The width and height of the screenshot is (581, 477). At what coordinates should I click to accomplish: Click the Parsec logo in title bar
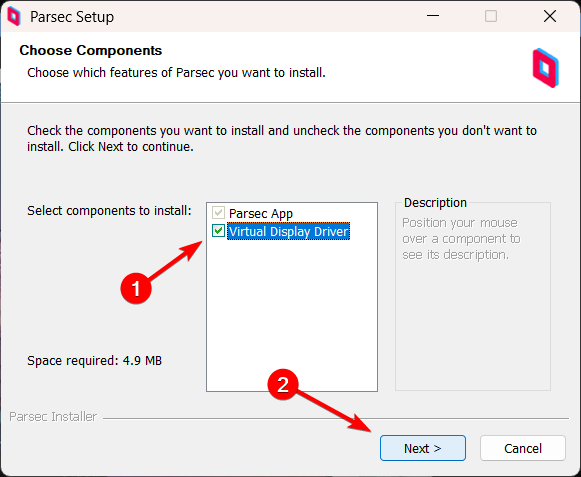click(x=14, y=16)
